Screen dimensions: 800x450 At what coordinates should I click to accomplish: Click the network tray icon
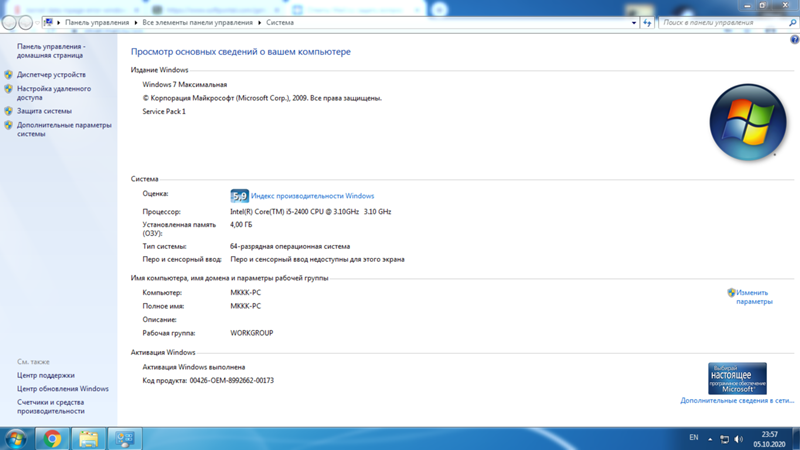(x=724, y=439)
